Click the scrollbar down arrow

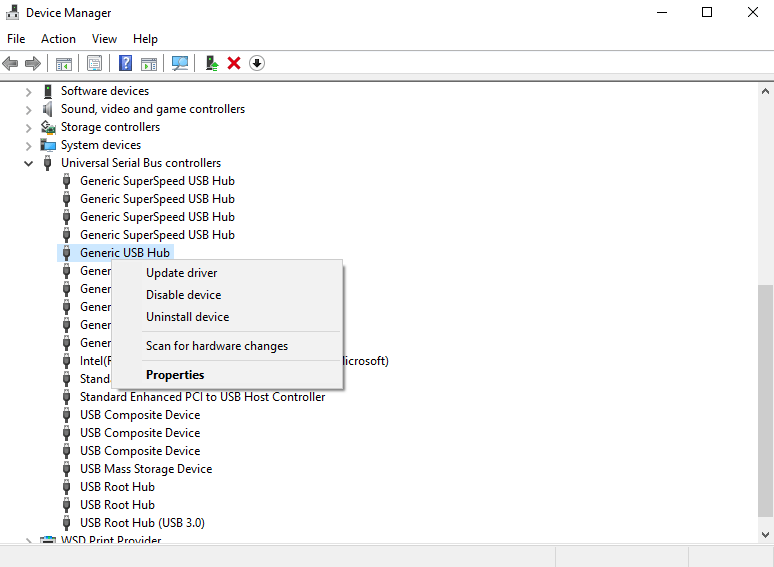pos(765,534)
